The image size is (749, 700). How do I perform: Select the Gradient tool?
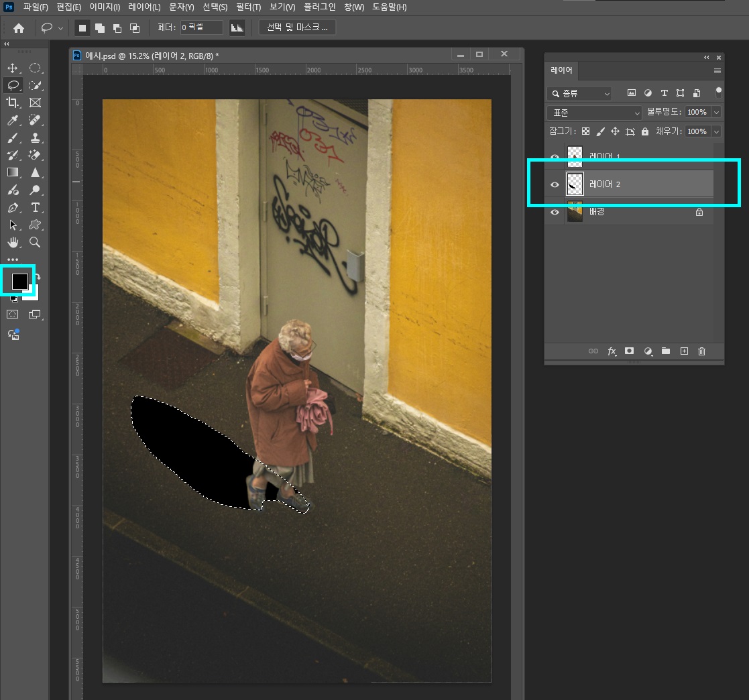pos(13,172)
